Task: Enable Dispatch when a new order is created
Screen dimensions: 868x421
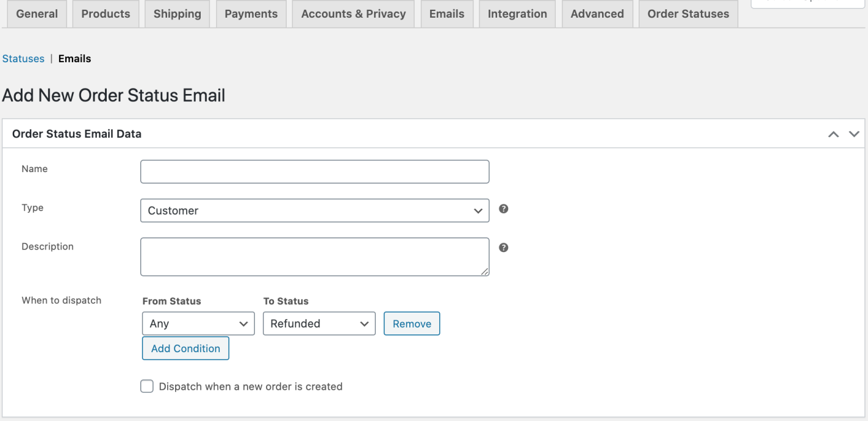Action: pyautogui.click(x=146, y=386)
